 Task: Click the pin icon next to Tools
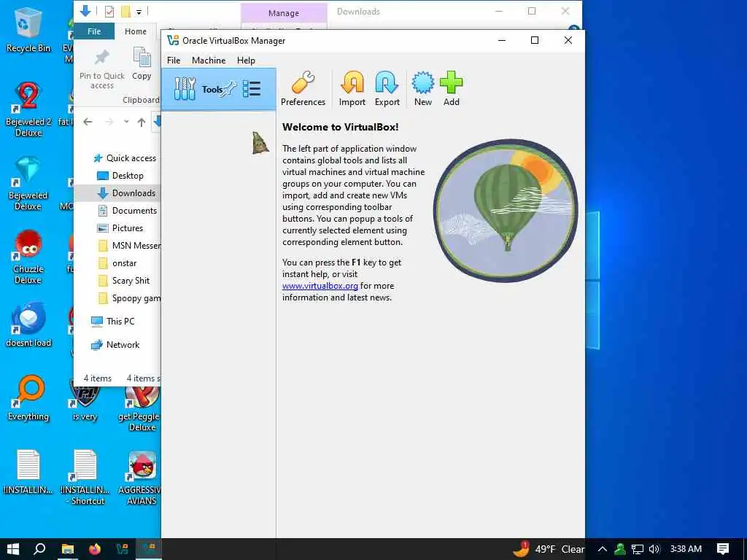tap(229, 89)
